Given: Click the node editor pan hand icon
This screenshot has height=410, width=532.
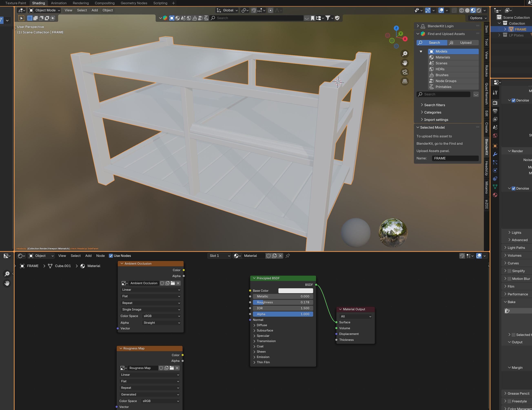Looking at the screenshot, I should (x=7, y=283).
